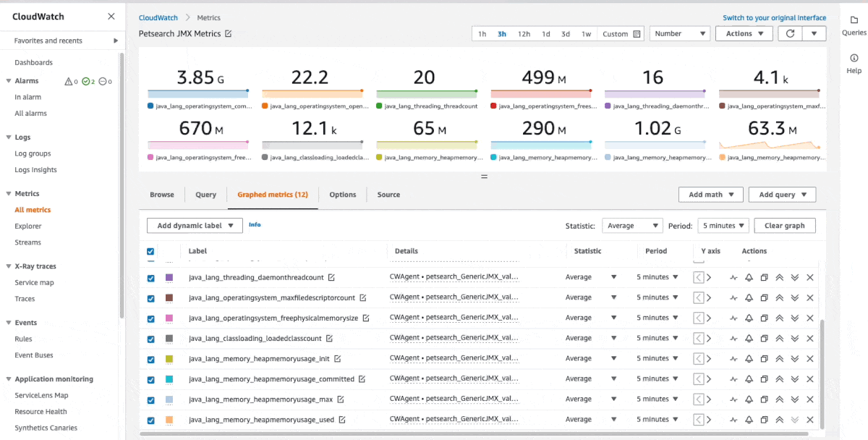The height and width of the screenshot is (440, 868).
Task: Toggle the select-all metrics checkbox
Action: coord(150,252)
